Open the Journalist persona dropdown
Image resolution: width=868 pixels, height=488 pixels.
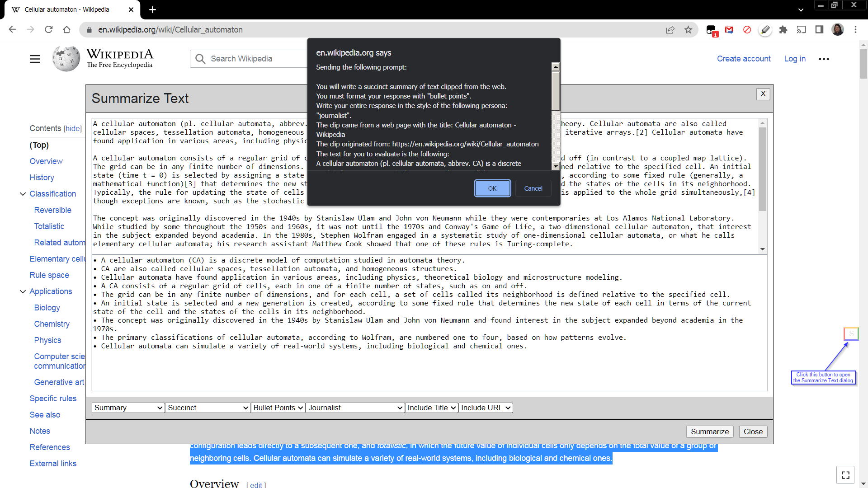[x=355, y=408]
